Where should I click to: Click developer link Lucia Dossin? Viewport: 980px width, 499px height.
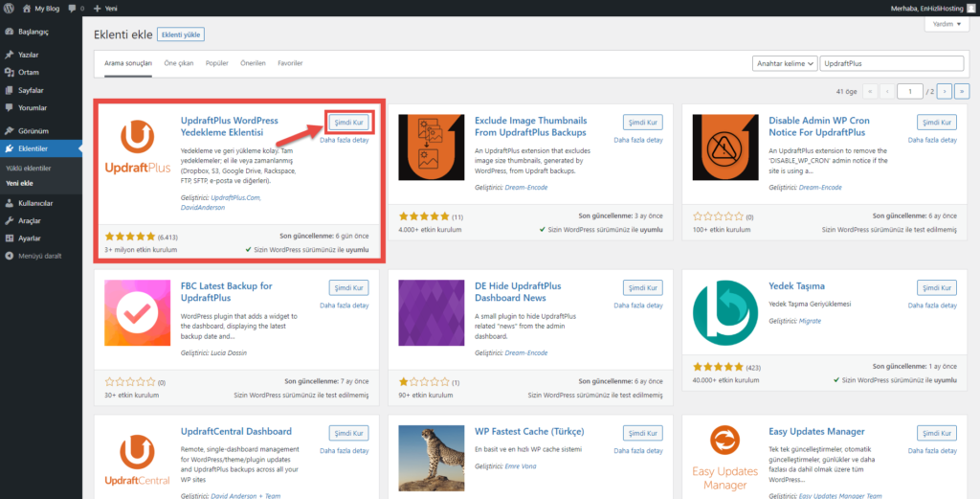pyautogui.click(x=230, y=352)
